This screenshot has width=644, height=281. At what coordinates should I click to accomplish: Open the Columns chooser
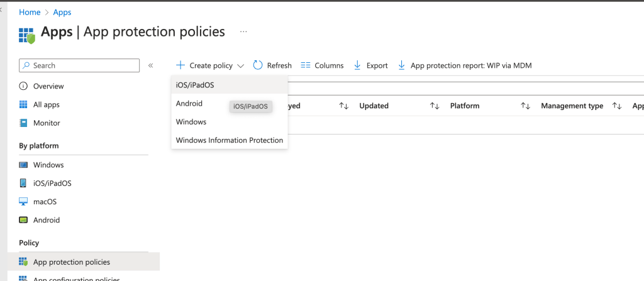tap(322, 65)
